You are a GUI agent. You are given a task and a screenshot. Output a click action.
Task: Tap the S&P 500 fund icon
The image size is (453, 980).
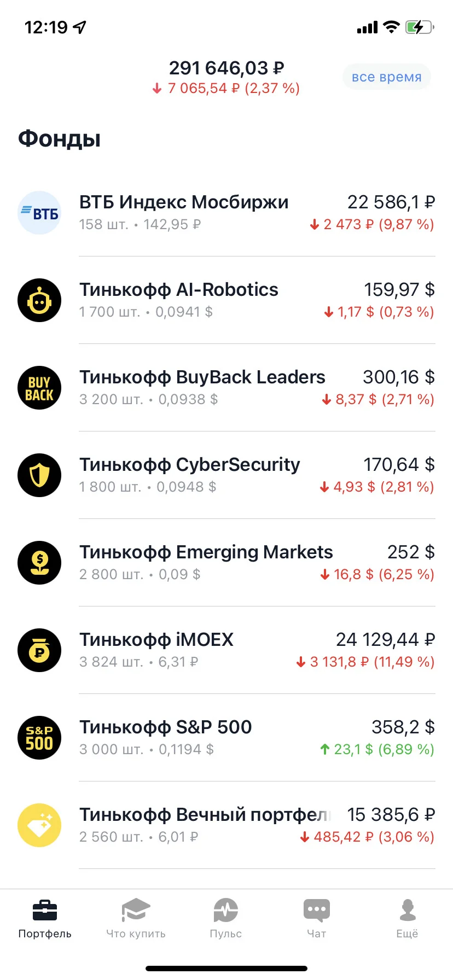coord(39,738)
